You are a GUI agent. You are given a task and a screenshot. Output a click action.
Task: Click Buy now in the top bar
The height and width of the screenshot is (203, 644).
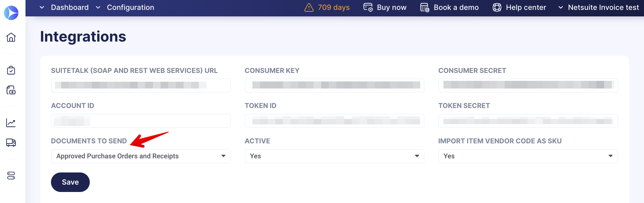pos(392,7)
